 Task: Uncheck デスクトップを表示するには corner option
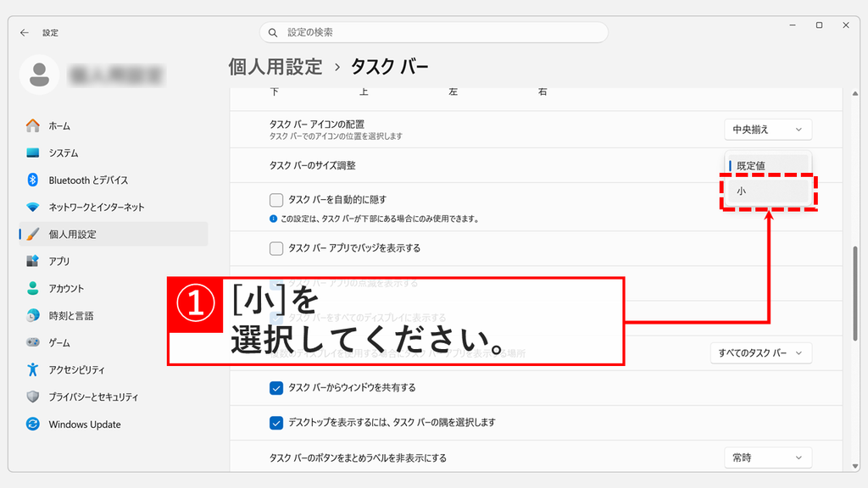click(276, 423)
